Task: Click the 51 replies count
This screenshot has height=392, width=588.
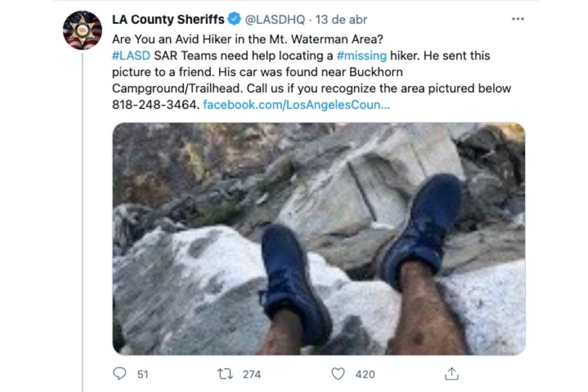Action: coord(143,374)
